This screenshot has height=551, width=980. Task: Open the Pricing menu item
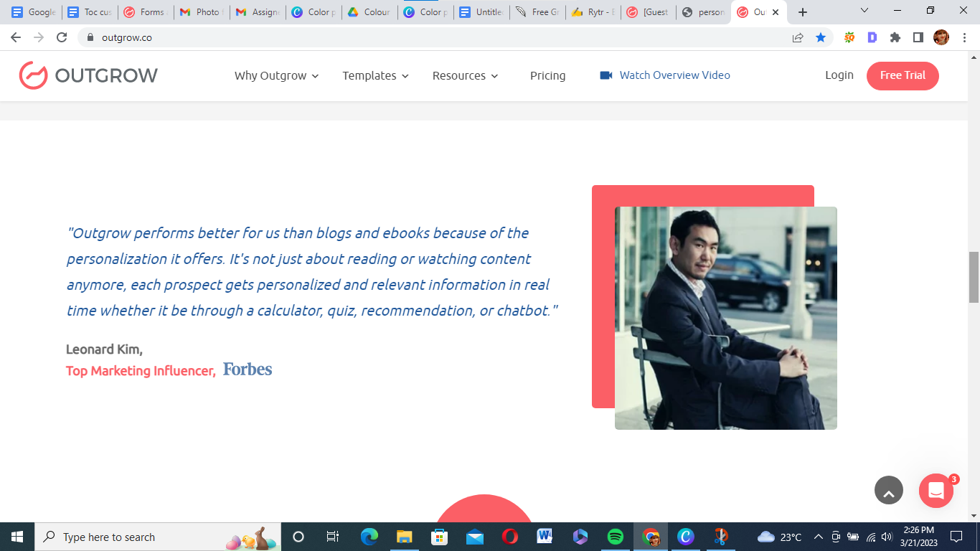(x=547, y=75)
